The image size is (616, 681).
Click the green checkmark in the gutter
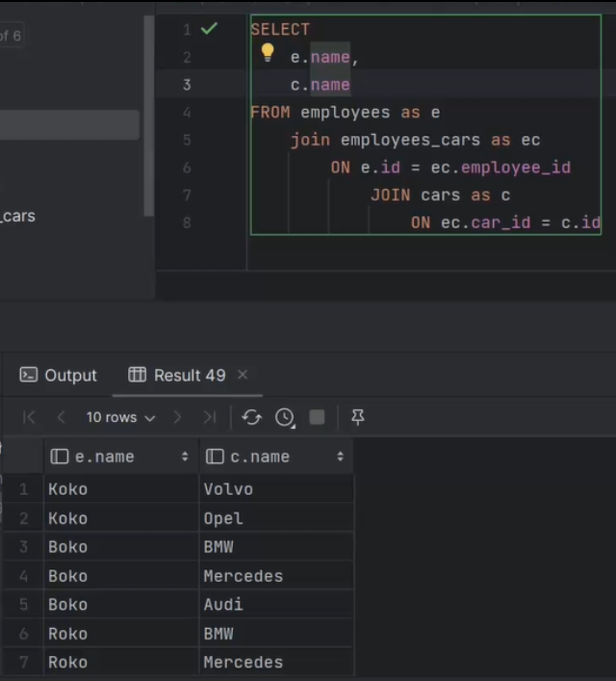[x=209, y=29]
